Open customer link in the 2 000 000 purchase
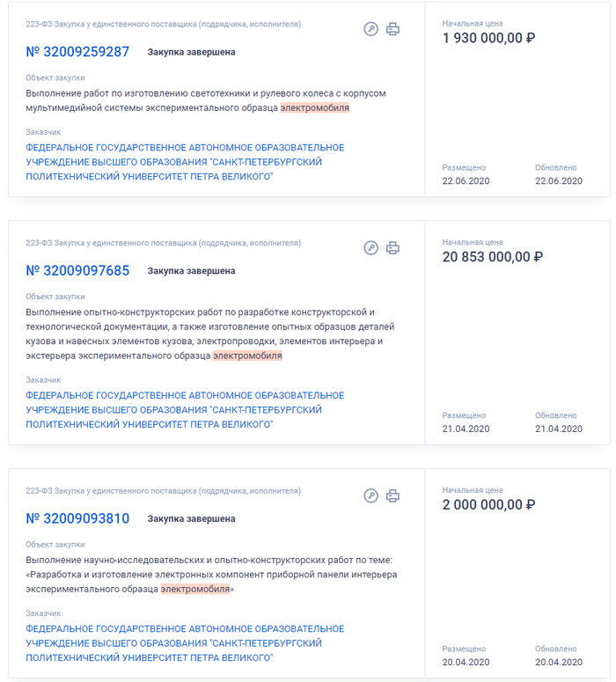The height and width of the screenshot is (682, 616). pos(185,643)
